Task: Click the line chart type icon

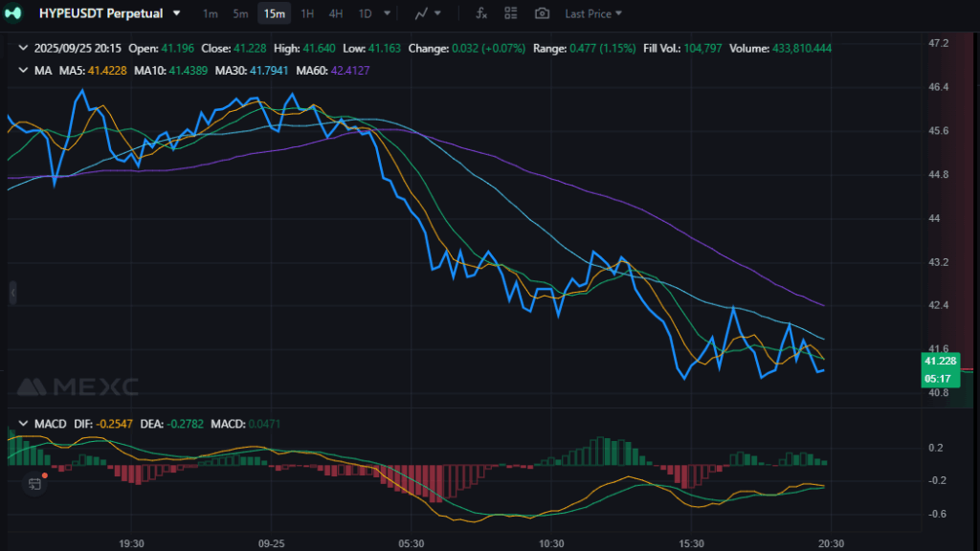Action: [422, 13]
